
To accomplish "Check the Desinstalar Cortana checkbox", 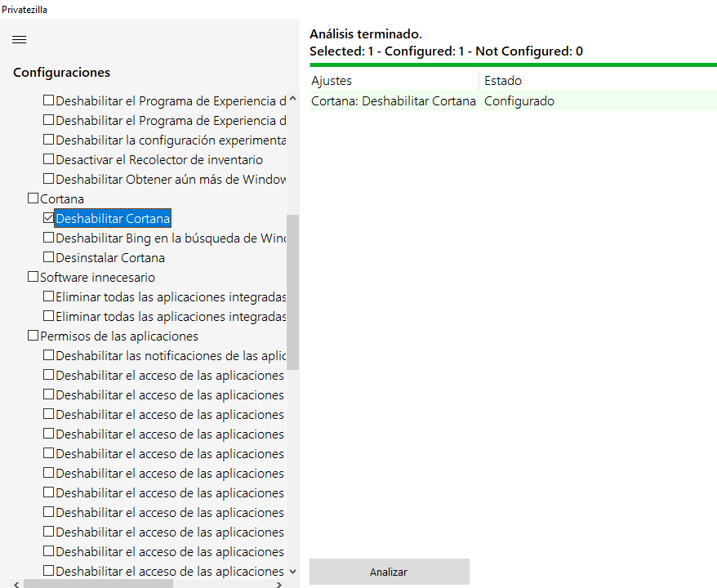I will pyautogui.click(x=48, y=257).
